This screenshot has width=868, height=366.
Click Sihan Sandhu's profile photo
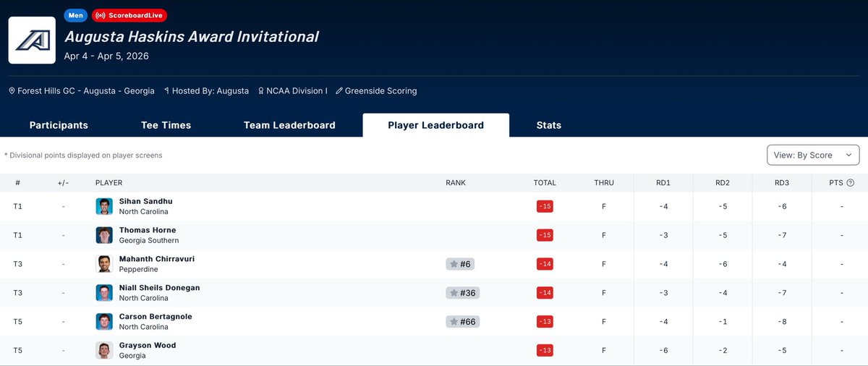104,206
